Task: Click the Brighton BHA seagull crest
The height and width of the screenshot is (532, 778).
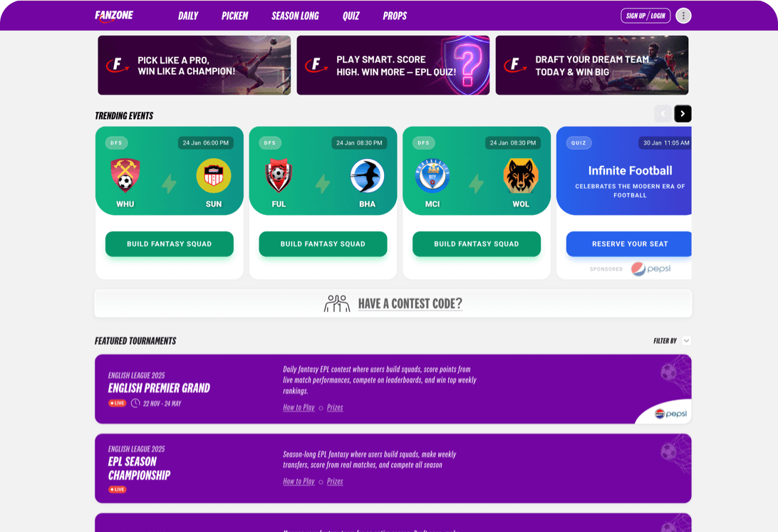Action: (367, 175)
